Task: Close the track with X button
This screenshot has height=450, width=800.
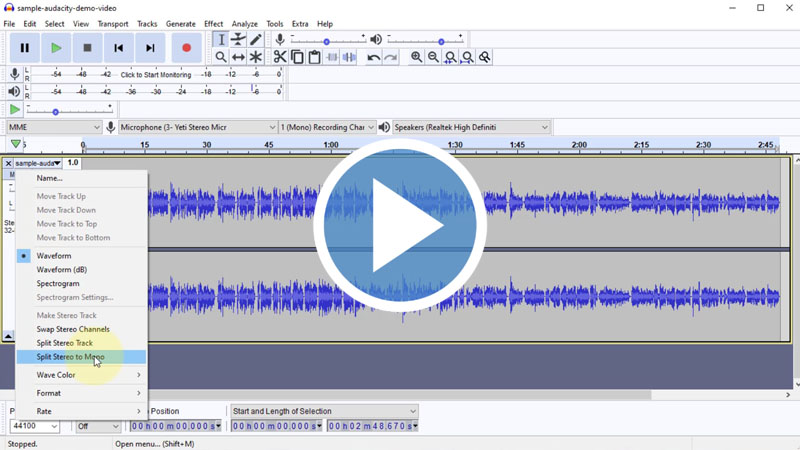Action: click(x=9, y=163)
